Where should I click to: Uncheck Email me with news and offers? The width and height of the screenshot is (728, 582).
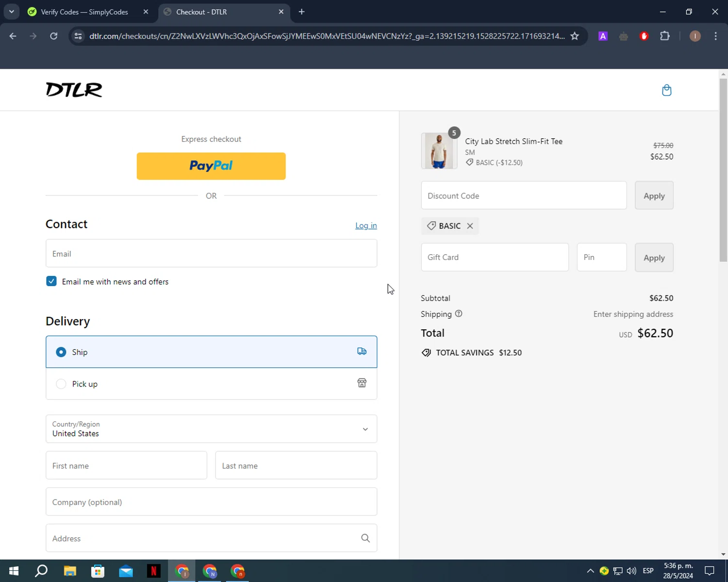(x=51, y=281)
